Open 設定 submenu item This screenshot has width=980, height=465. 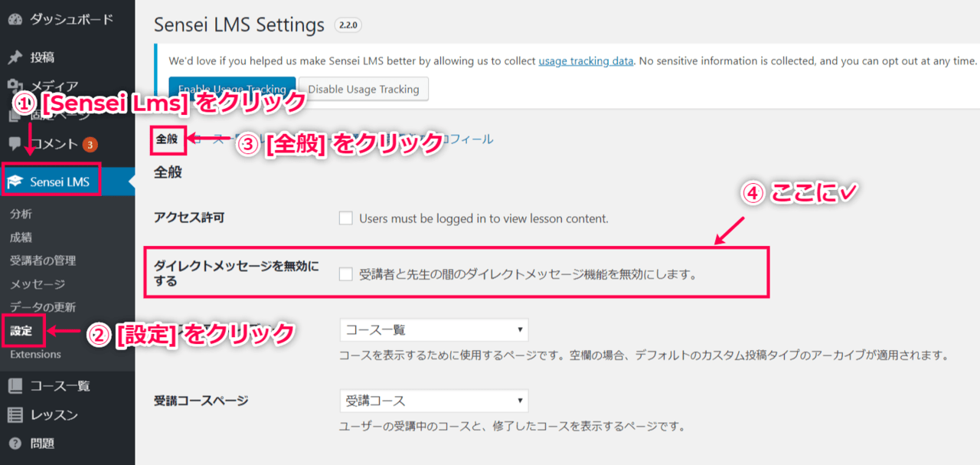click(x=21, y=331)
